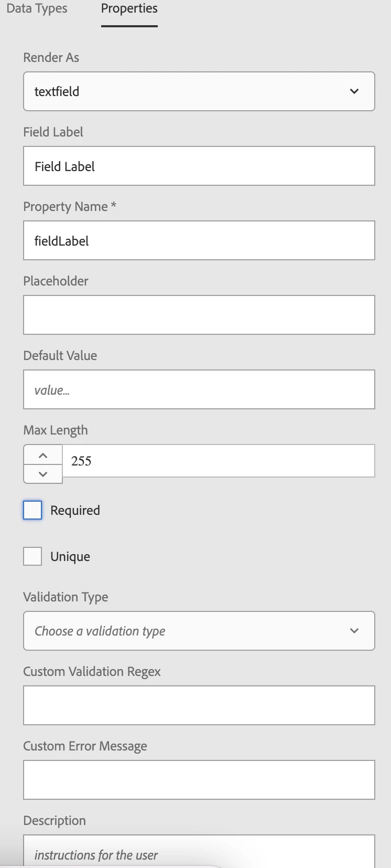Focus the Custom Validation Regex field

pyautogui.click(x=199, y=705)
